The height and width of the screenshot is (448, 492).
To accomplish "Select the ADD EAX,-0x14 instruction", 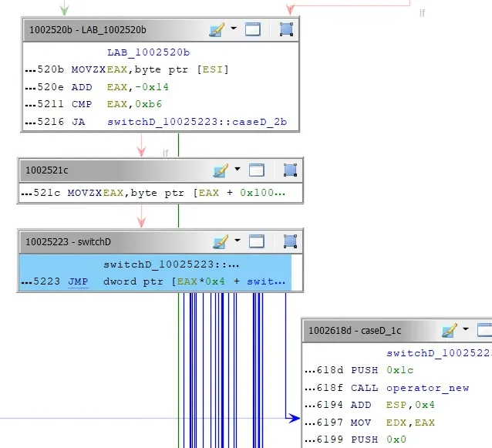I will [x=97, y=87].
